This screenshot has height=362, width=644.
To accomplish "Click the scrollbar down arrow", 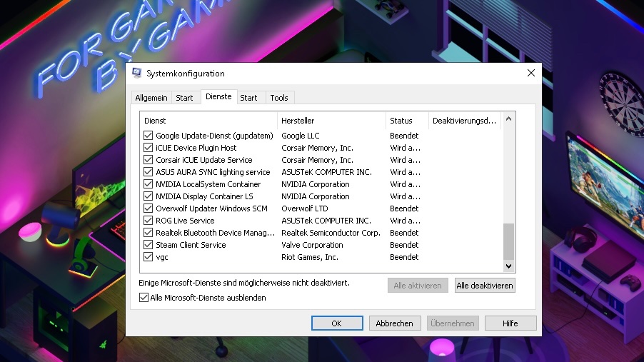I will (x=508, y=266).
